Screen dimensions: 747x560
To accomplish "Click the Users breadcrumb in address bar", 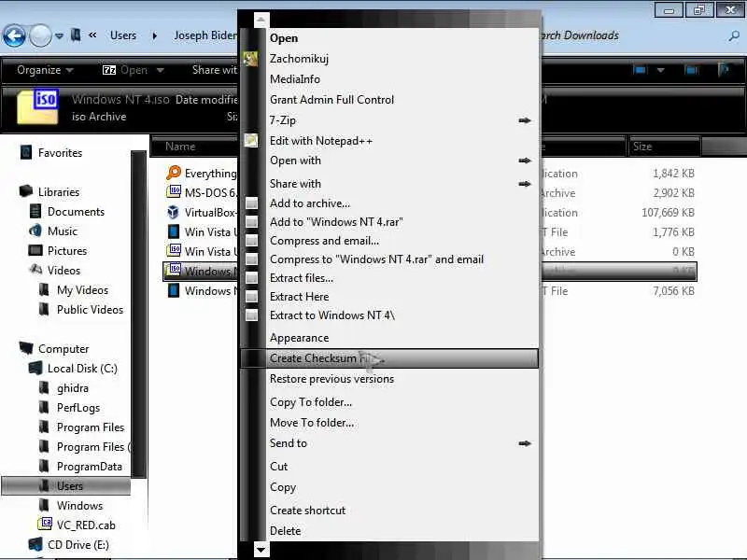I will pos(123,35).
